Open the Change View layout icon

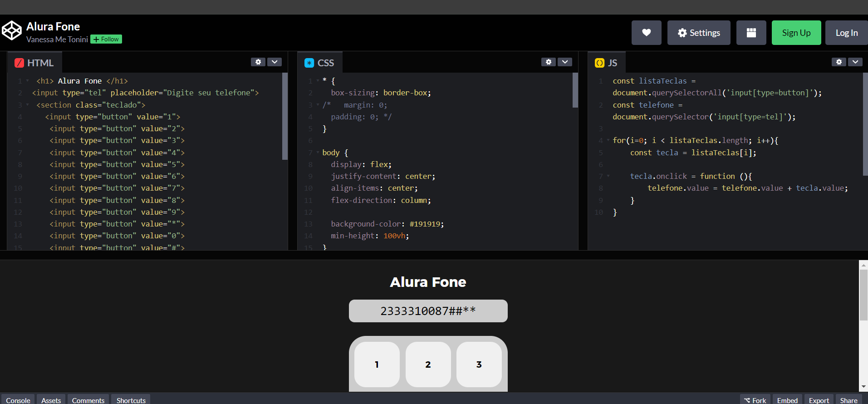pos(751,33)
